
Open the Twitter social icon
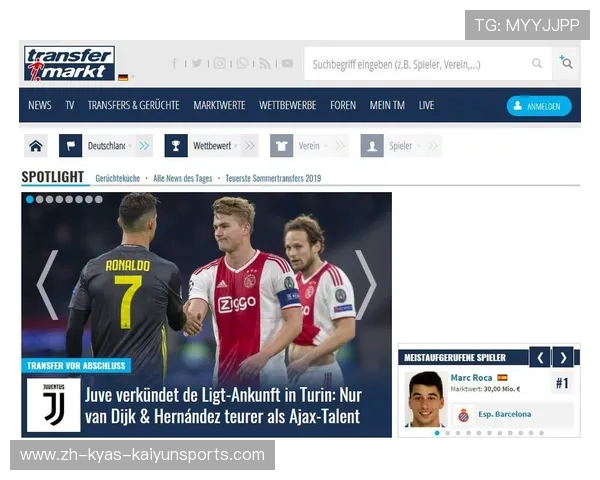[196, 63]
